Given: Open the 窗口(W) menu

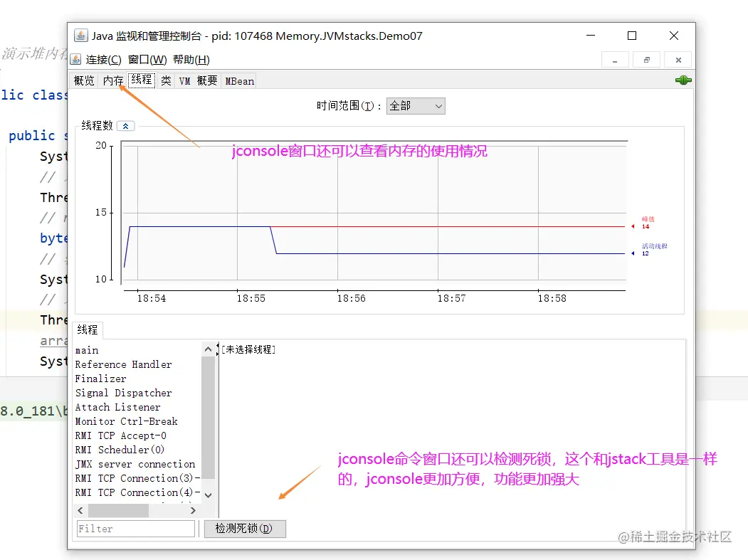Looking at the screenshot, I should tap(147, 60).
